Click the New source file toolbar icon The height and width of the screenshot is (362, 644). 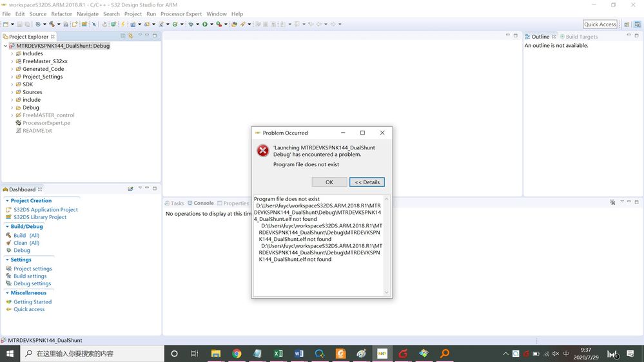[161, 24]
